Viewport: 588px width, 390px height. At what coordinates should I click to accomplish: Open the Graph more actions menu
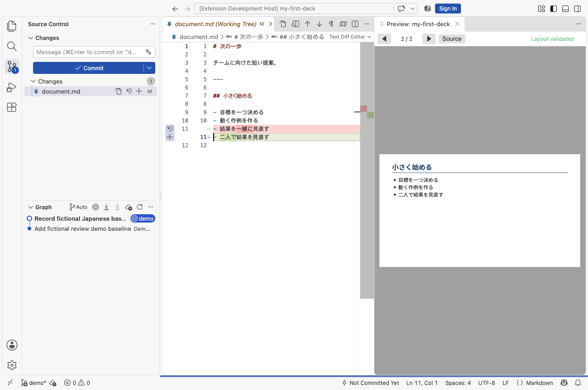tap(151, 207)
